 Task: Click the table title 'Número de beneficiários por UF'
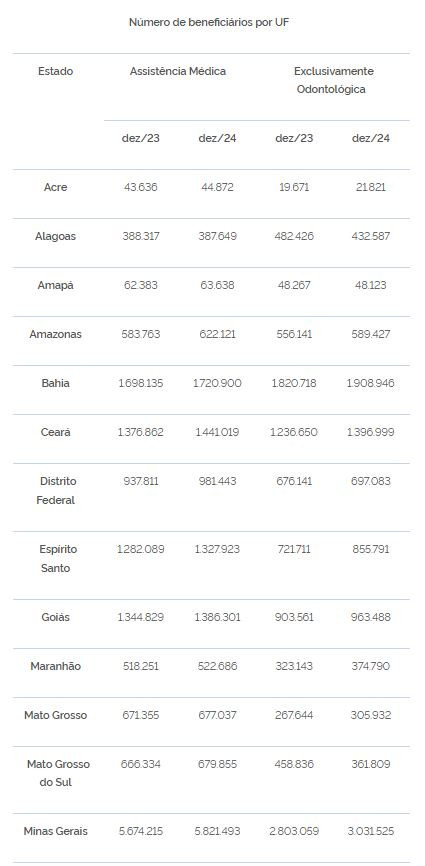click(x=209, y=23)
